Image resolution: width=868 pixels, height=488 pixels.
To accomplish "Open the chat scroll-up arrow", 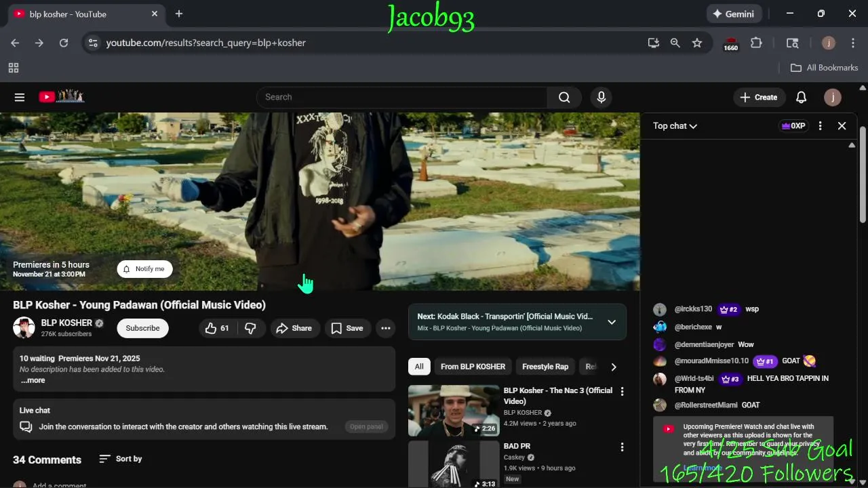I will pyautogui.click(x=852, y=145).
